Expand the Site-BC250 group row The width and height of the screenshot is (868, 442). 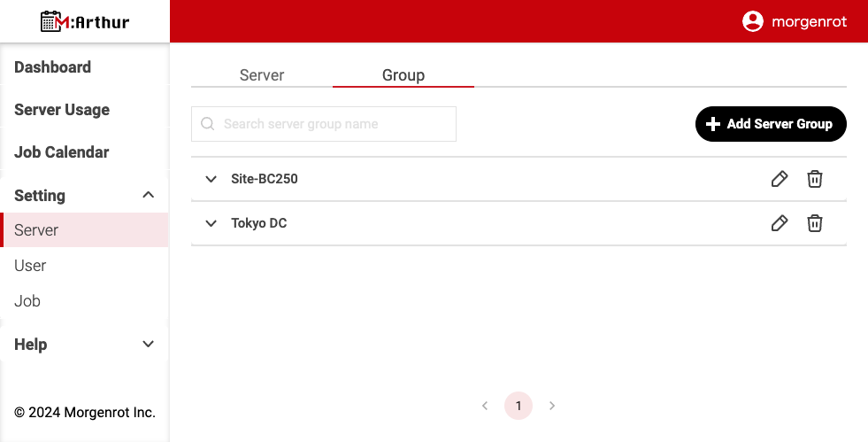point(211,179)
